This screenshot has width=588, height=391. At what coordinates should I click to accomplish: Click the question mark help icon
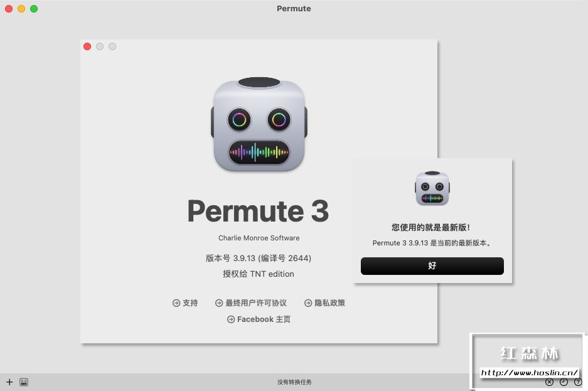578,382
